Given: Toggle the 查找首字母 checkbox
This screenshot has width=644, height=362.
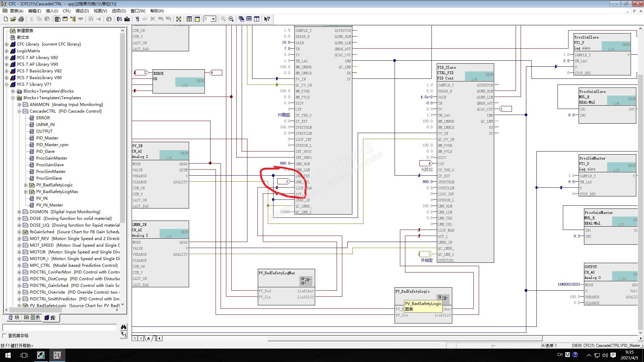Looking at the screenshot, I should point(5,336).
